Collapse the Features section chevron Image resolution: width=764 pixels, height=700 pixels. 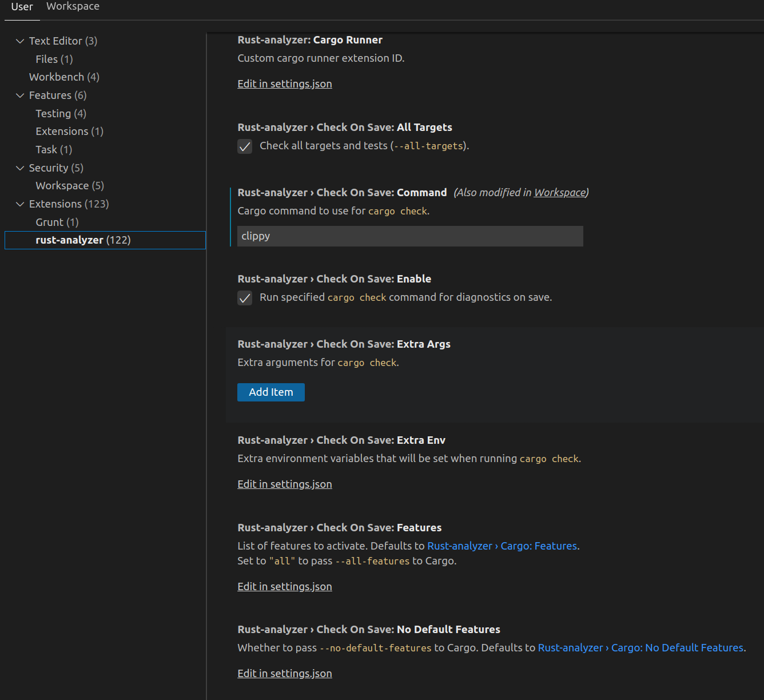point(20,96)
